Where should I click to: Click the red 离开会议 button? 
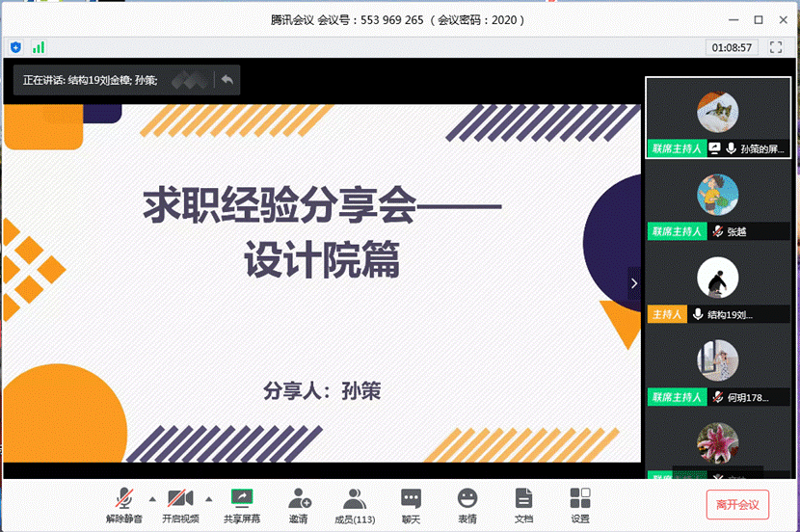pyautogui.click(x=737, y=503)
